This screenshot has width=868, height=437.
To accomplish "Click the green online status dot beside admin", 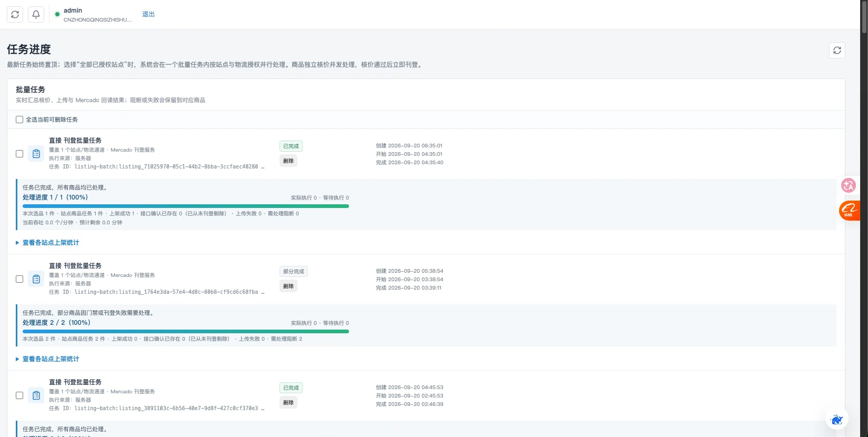I will [57, 14].
